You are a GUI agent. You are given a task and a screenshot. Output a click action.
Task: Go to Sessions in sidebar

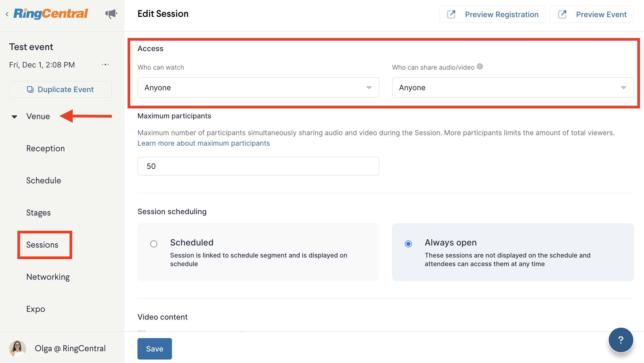(x=42, y=245)
